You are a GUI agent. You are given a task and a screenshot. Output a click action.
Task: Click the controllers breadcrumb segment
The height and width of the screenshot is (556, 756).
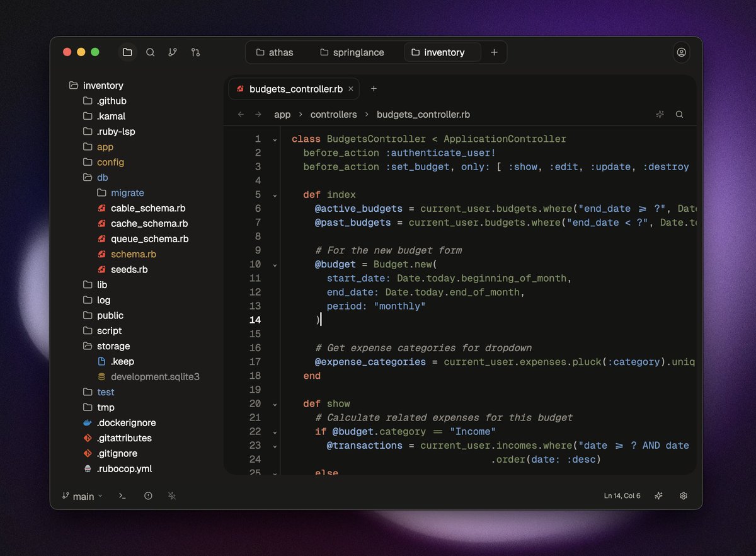[x=333, y=115]
